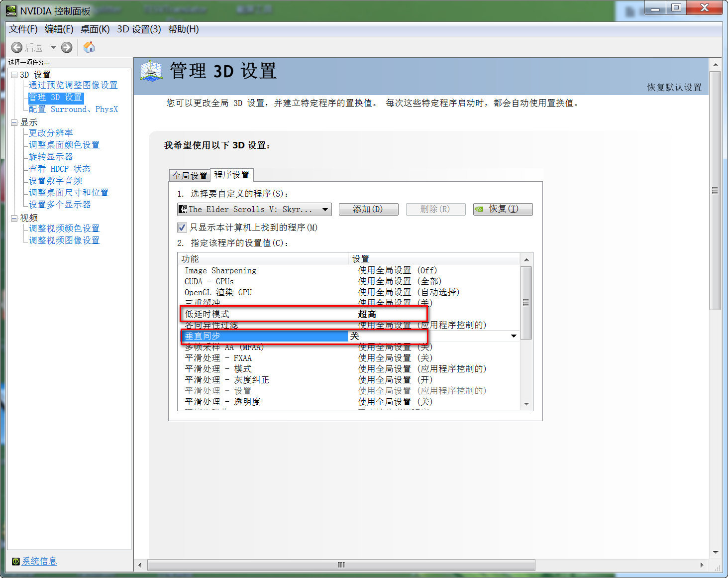The image size is (728, 578).
Task: Click the NVIDIA logo in title bar
Action: pyautogui.click(x=11, y=10)
